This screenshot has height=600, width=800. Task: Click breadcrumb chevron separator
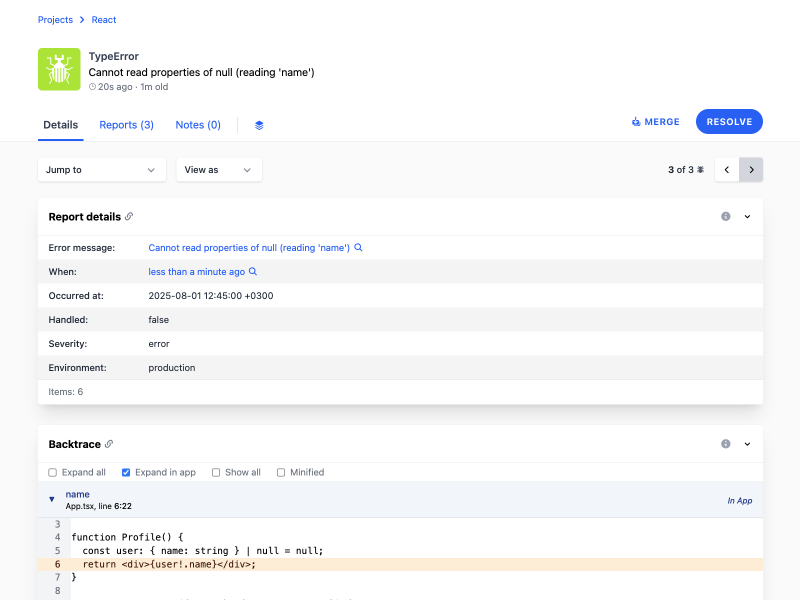[x=82, y=19]
